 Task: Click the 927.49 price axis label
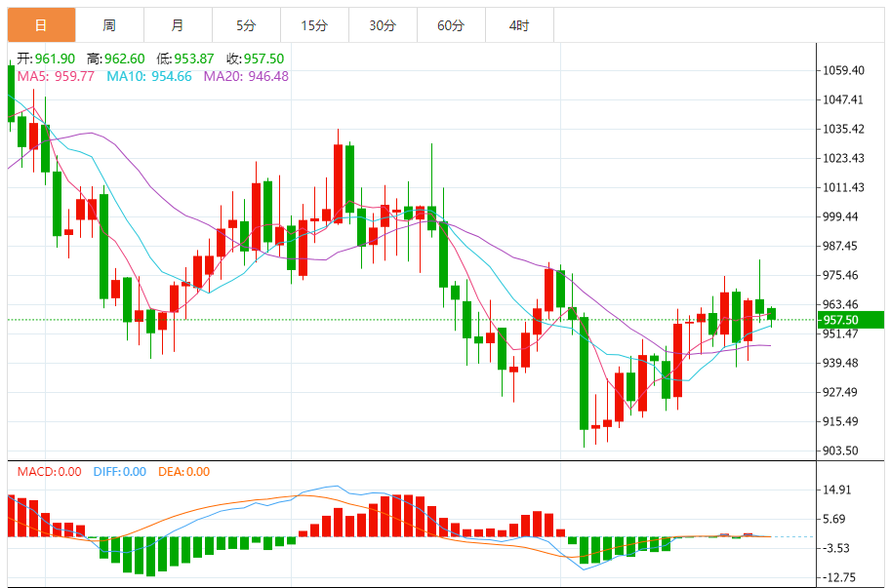[840, 392]
